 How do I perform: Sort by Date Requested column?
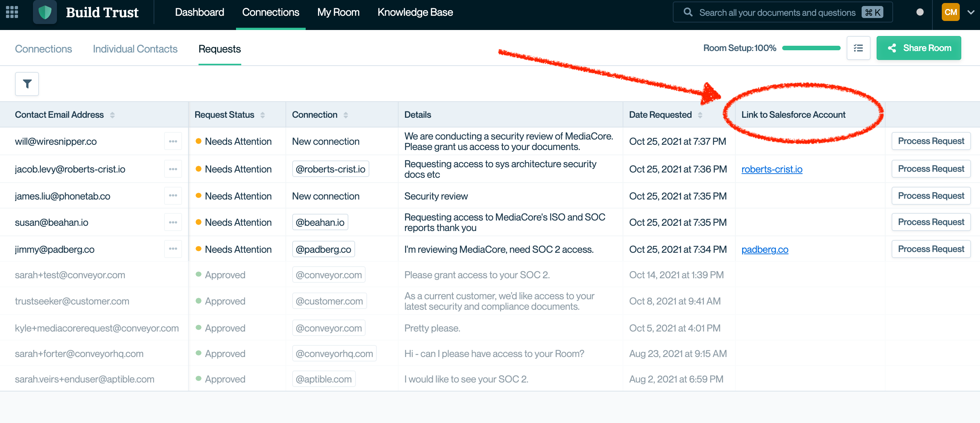coord(700,115)
